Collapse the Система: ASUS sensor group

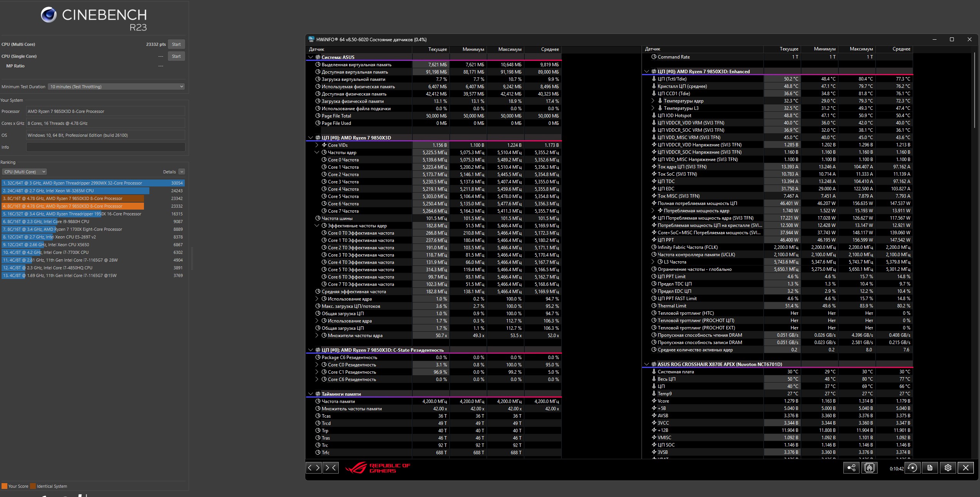311,57
